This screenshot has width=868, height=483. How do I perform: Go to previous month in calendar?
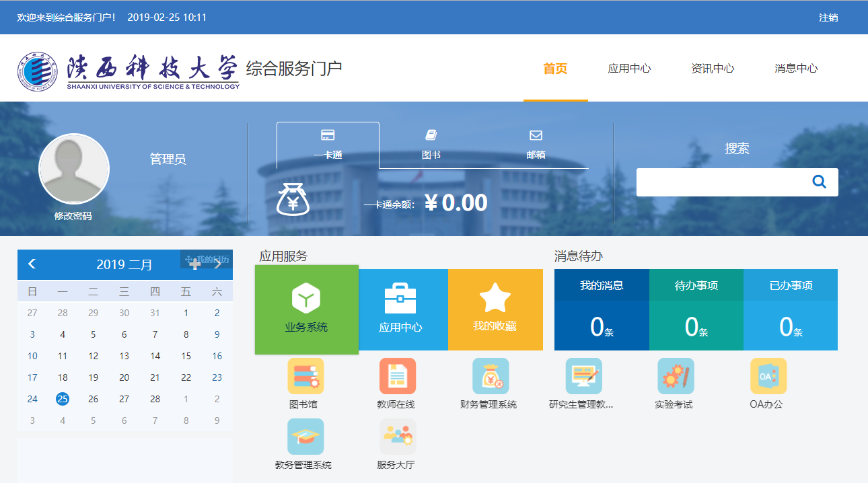(x=32, y=264)
